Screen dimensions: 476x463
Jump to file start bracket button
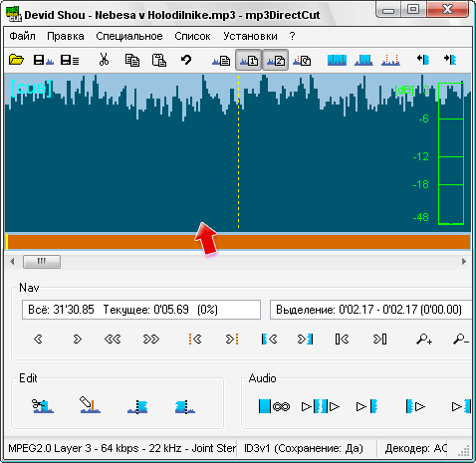(x=342, y=340)
